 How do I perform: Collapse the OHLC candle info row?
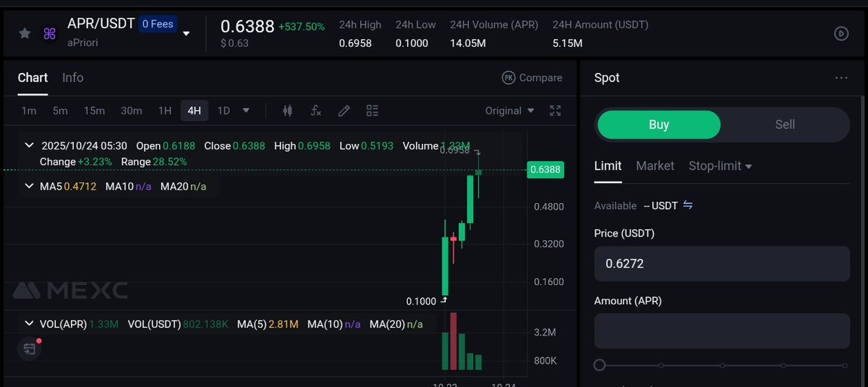[29, 145]
